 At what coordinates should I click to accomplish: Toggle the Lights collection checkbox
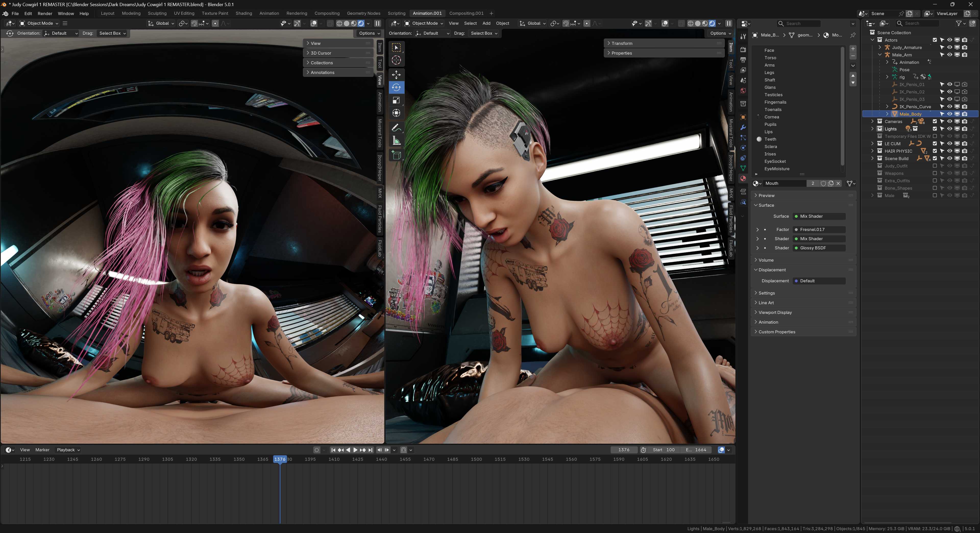935,129
